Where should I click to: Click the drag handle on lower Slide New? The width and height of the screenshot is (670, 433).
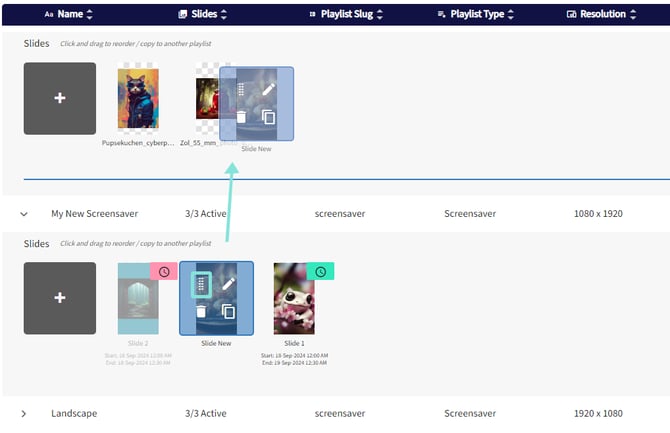[x=201, y=285]
